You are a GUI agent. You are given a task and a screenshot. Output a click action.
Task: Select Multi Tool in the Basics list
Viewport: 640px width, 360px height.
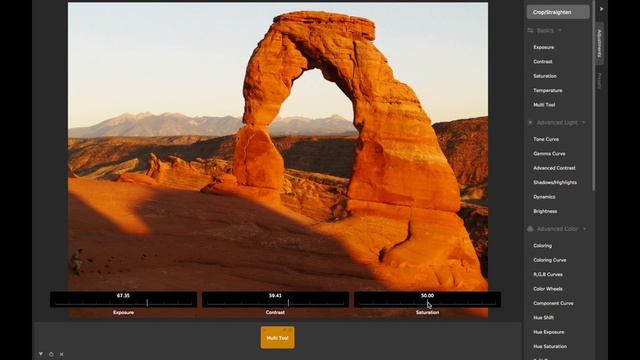[544, 105]
